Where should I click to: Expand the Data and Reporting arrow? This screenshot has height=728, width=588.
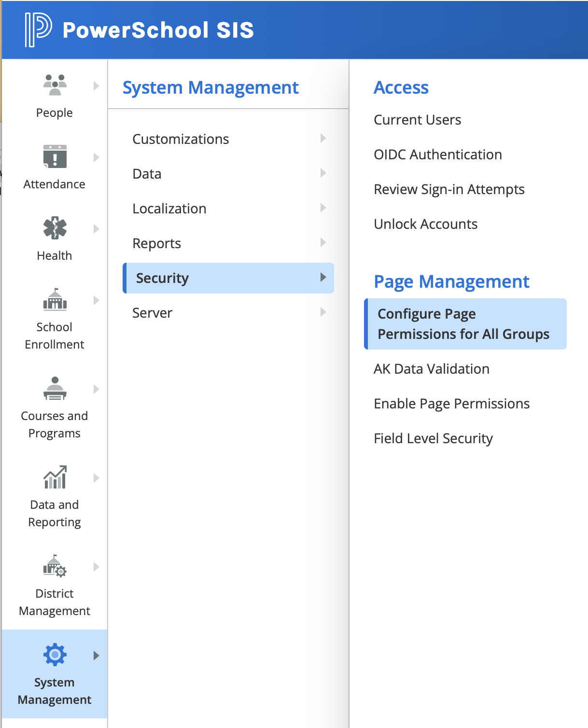point(97,478)
